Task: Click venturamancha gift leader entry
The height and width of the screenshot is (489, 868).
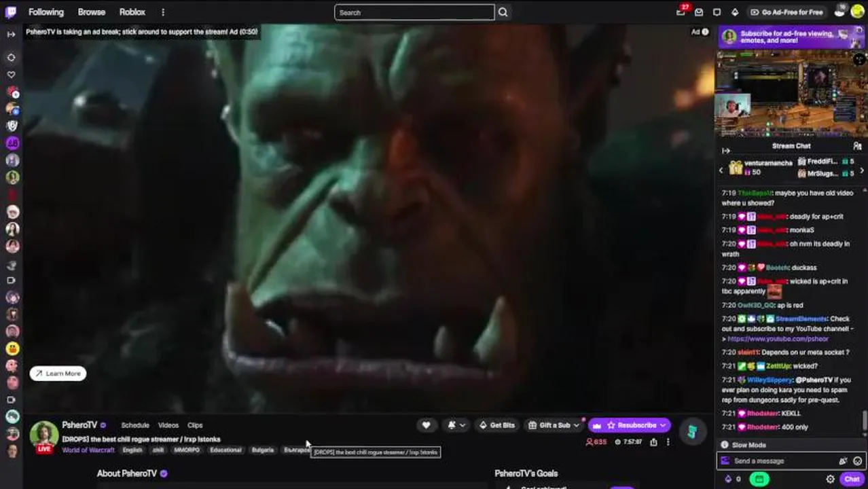Action: pyautogui.click(x=761, y=167)
